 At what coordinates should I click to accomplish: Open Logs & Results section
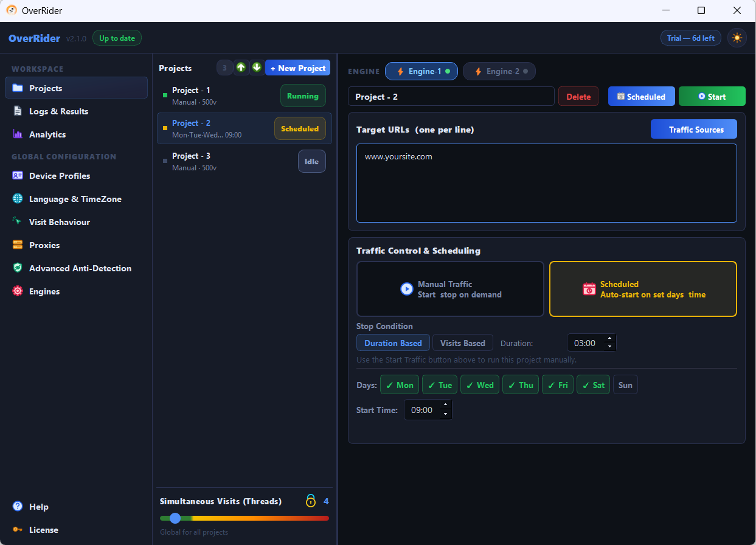tap(76, 111)
